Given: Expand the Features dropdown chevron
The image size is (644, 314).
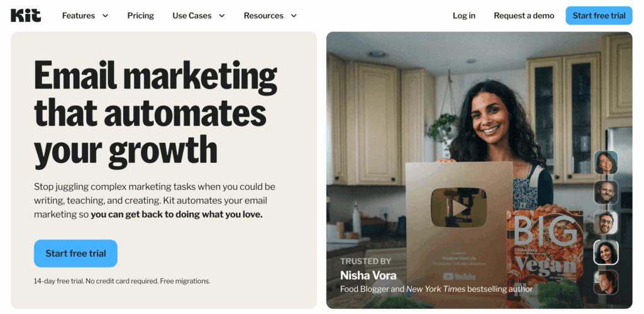Looking at the screenshot, I should coord(105,16).
